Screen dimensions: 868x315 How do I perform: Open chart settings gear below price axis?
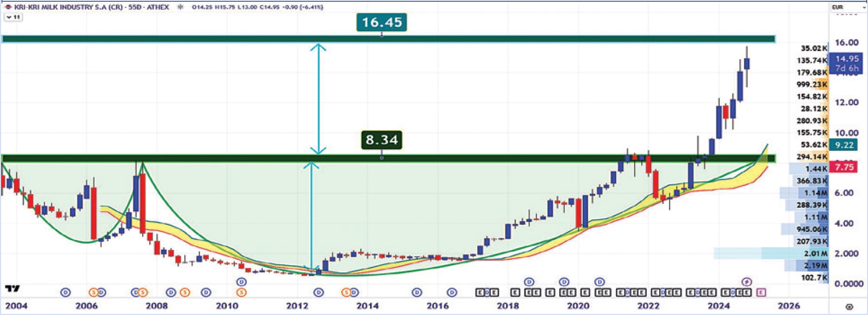click(x=849, y=307)
